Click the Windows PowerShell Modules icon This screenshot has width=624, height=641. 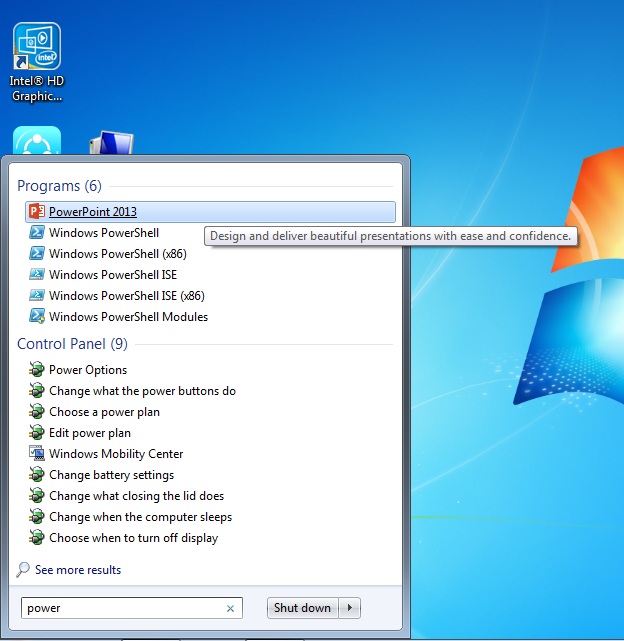tap(37, 316)
